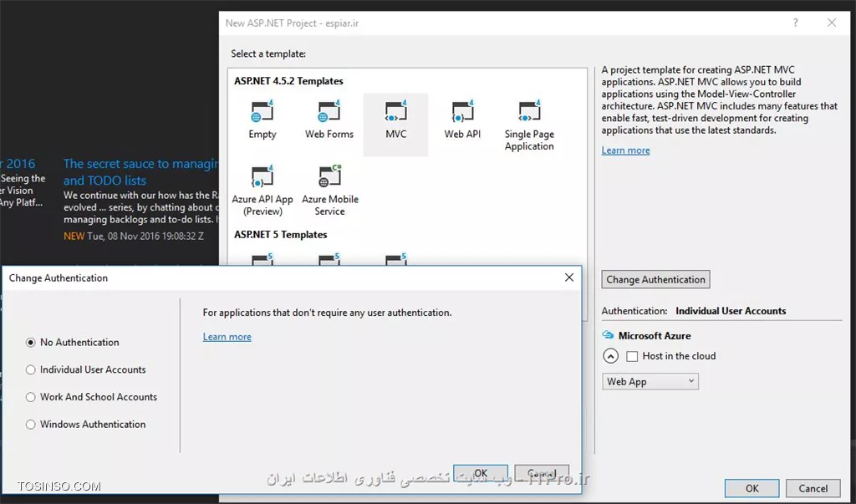The width and height of the screenshot is (856, 504).
Task: Confirm OK in Change Authentication dialog
Action: coord(481,473)
